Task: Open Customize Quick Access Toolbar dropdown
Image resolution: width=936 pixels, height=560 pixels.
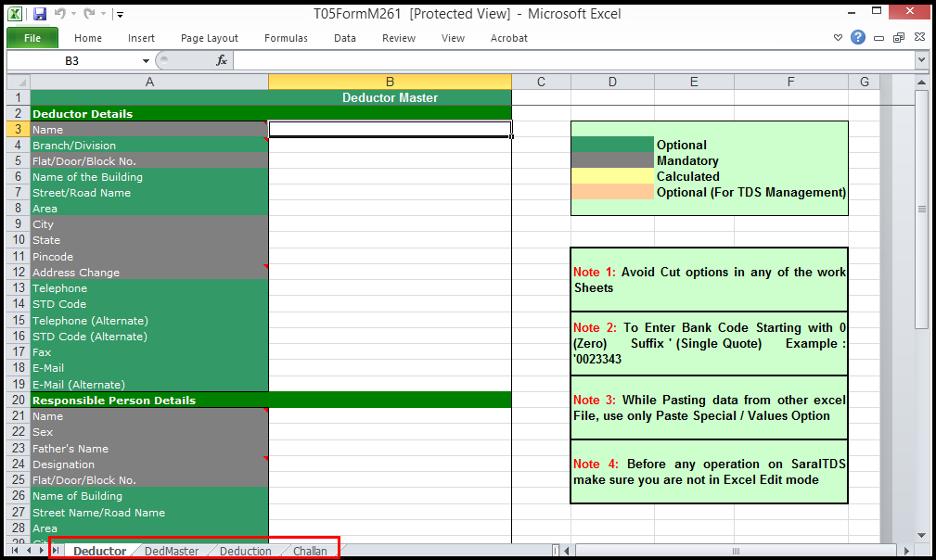Action: (x=120, y=15)
